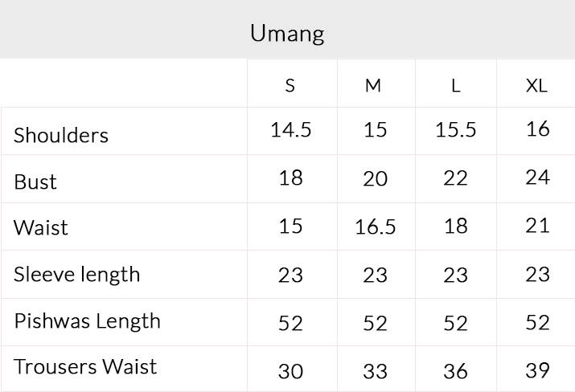Click the Bust row label
Viewport: 575px width, 392px height.
[35, 182]
